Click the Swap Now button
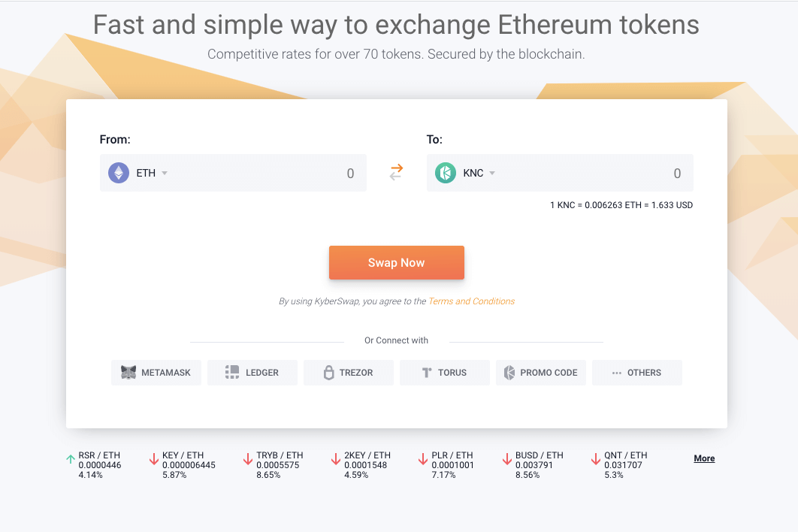 397,263
